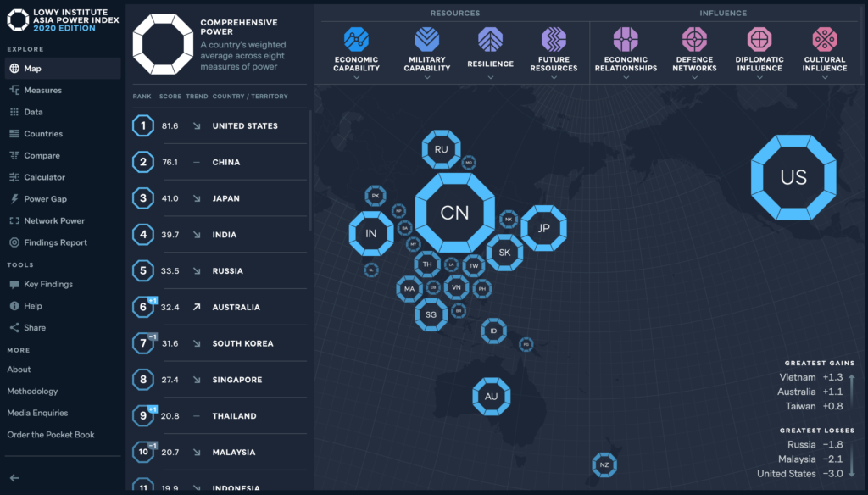Image resolution: width=868 pixels, height=495 pixels.
Task: Select the Military Capability measure icon
Action: 427,39
